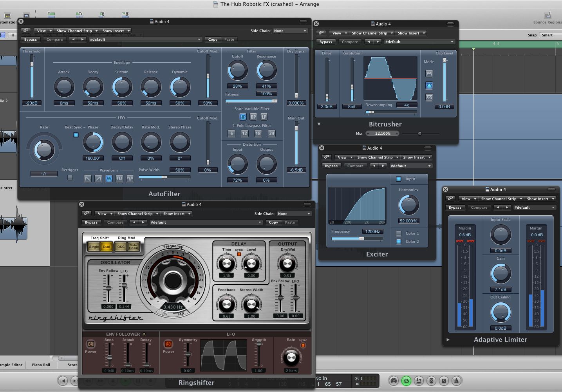The width and height of the screenshot is (562, 392).
Task: Enable the Retrigger checkbox in AutoFilter
Action: coord(70,178)
